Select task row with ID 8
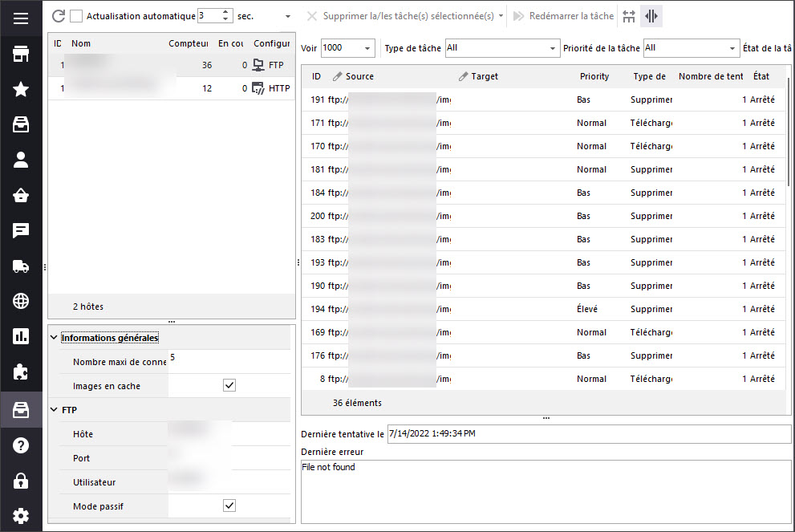Image resolution: width=795 pixels, height=532 pixels. pos(544,380)
